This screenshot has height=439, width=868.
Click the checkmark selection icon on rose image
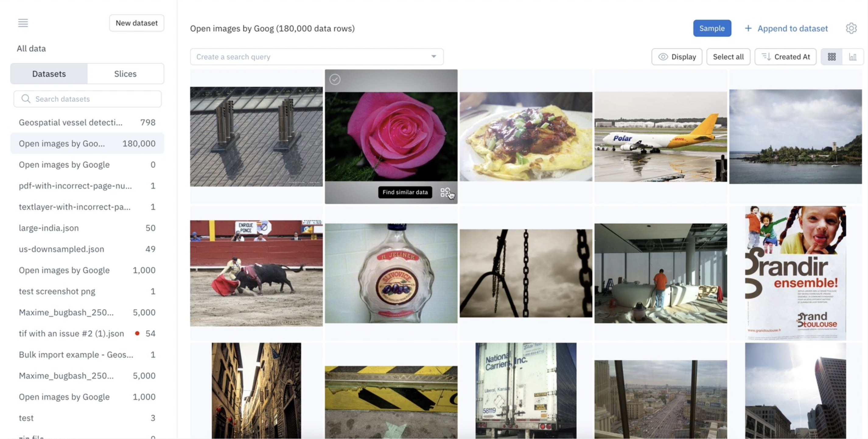tap(334, 78)
